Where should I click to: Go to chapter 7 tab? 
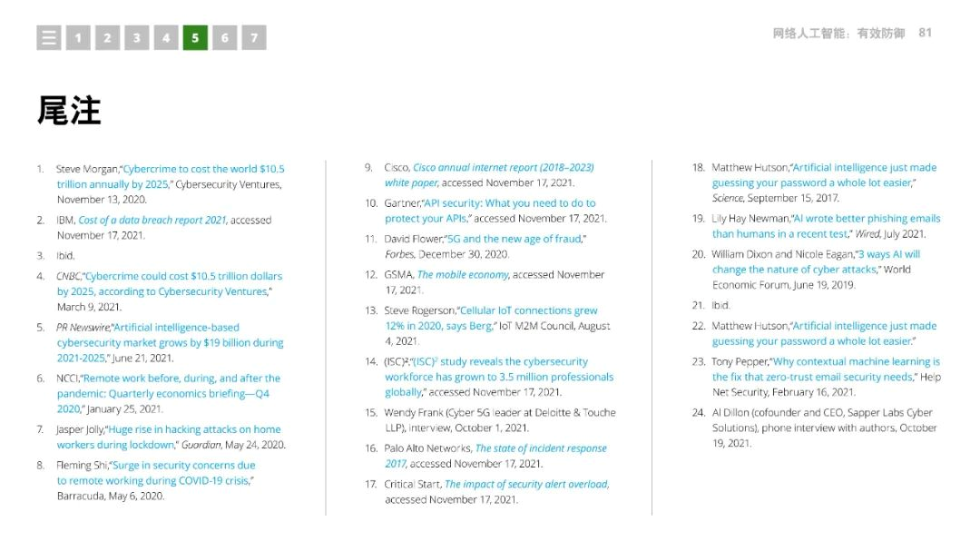click(254, 37)
